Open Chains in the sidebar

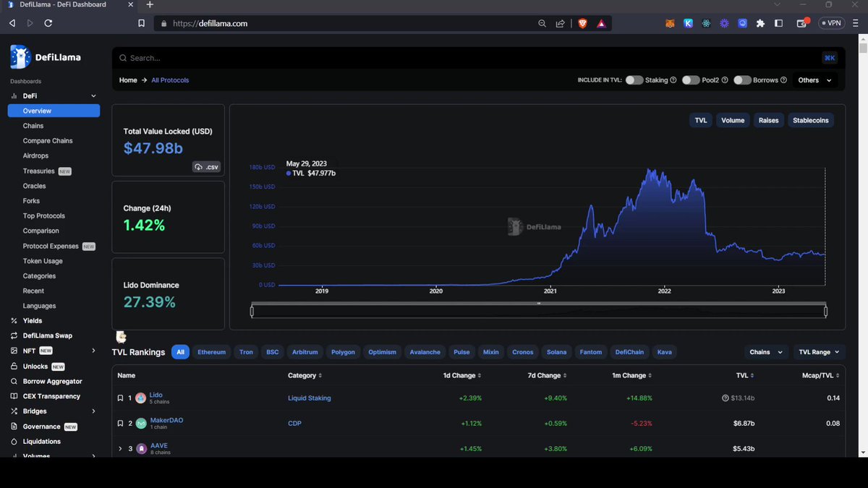[33, 126]
